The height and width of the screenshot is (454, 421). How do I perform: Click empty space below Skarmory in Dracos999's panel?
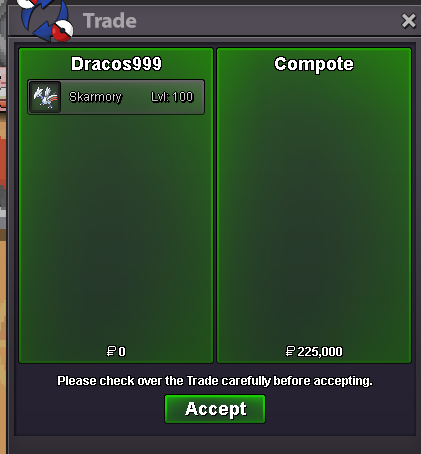(116, 230)
